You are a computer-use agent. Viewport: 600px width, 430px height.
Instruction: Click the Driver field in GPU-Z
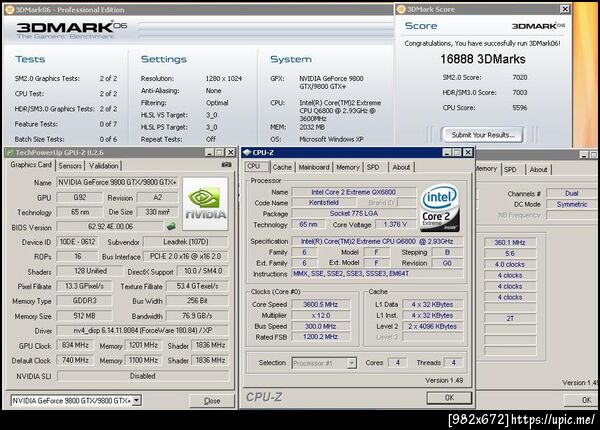(142, 330)
